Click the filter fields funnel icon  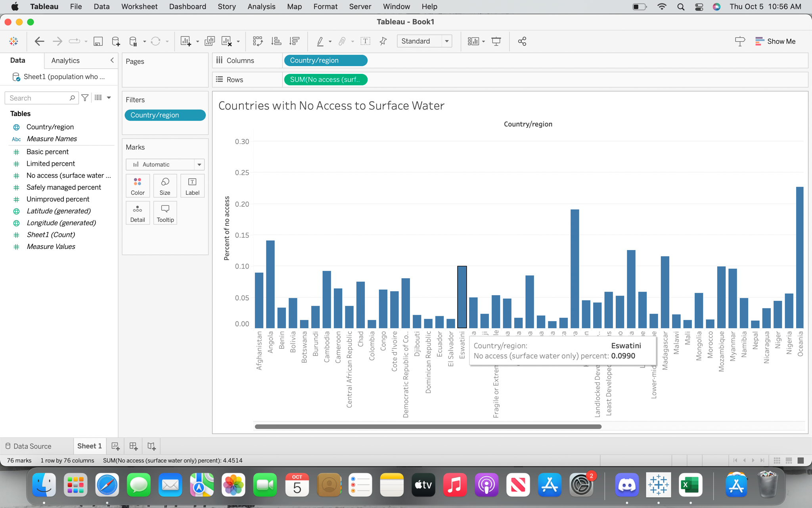pos(85,98)
